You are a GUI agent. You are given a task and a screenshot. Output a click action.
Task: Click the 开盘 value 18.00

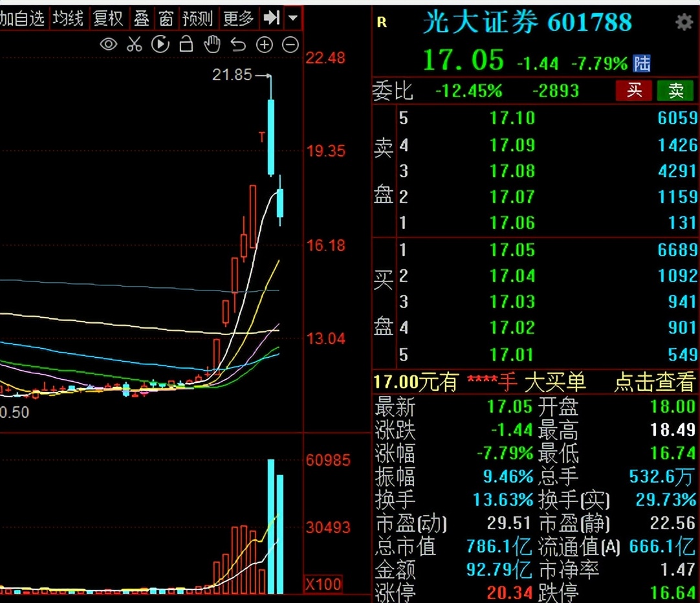(672, 407)
